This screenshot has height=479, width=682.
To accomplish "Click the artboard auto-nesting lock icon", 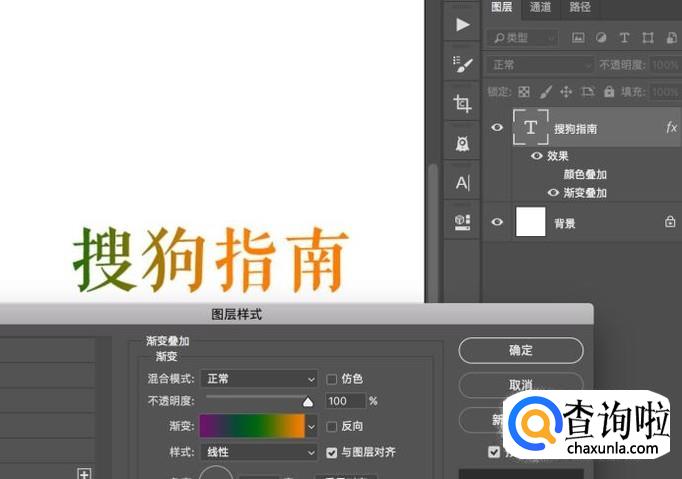I will click(x=588, y=91).
